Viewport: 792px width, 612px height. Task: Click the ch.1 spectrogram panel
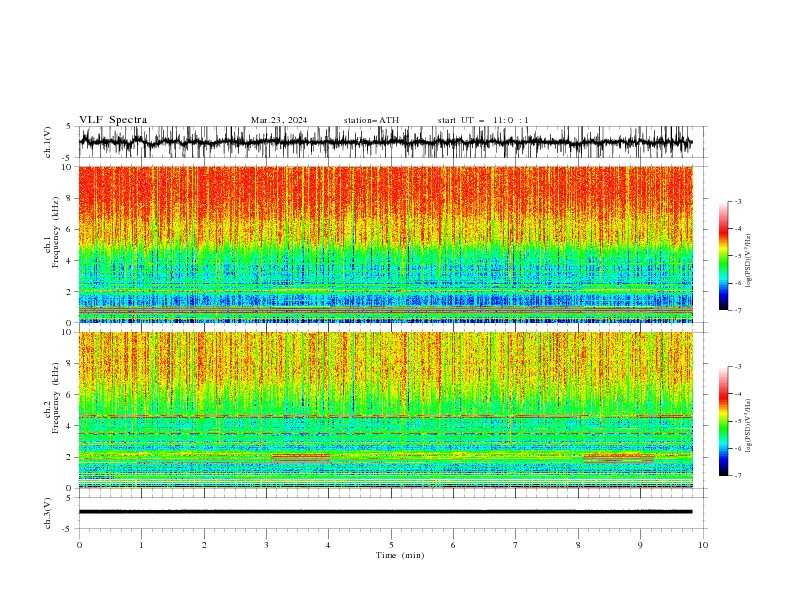[x=385, y=244]
